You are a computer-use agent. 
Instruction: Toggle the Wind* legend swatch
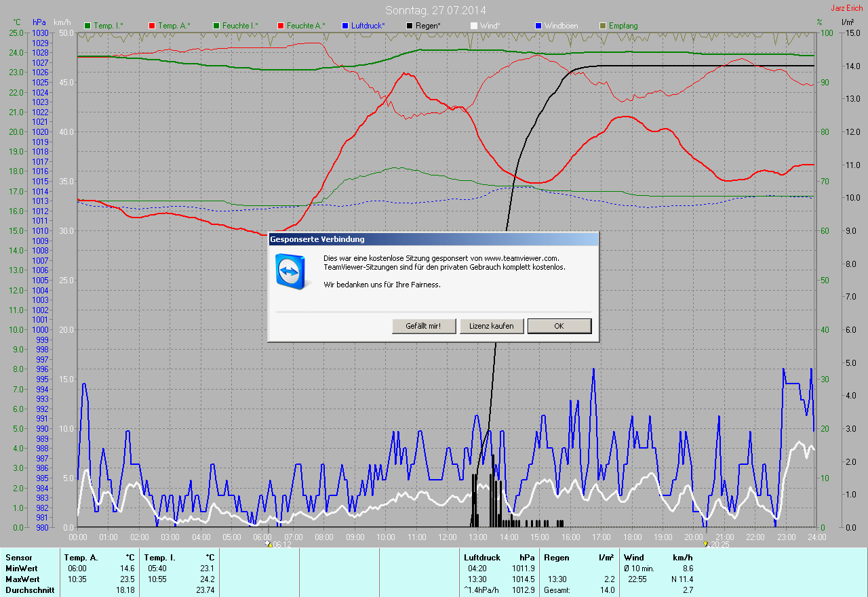tap(474, 26)
